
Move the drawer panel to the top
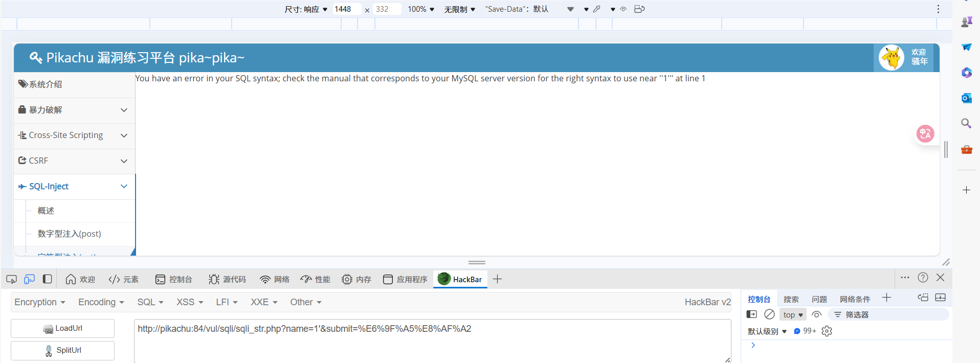[x=923, y=298]
